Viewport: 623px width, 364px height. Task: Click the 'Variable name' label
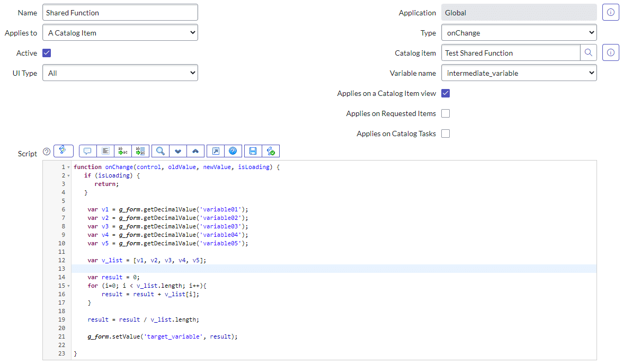pos(412,73)
